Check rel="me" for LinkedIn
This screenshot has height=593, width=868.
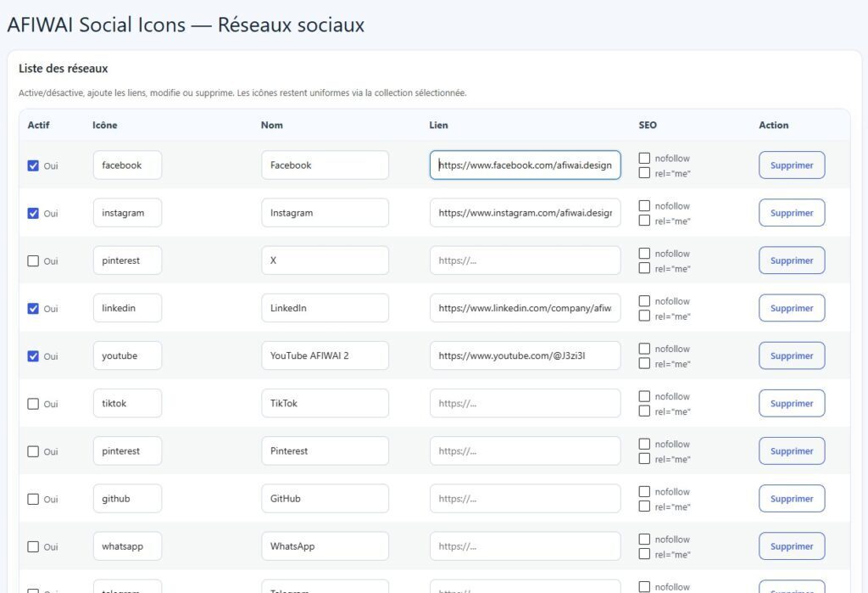pos(644,316)
